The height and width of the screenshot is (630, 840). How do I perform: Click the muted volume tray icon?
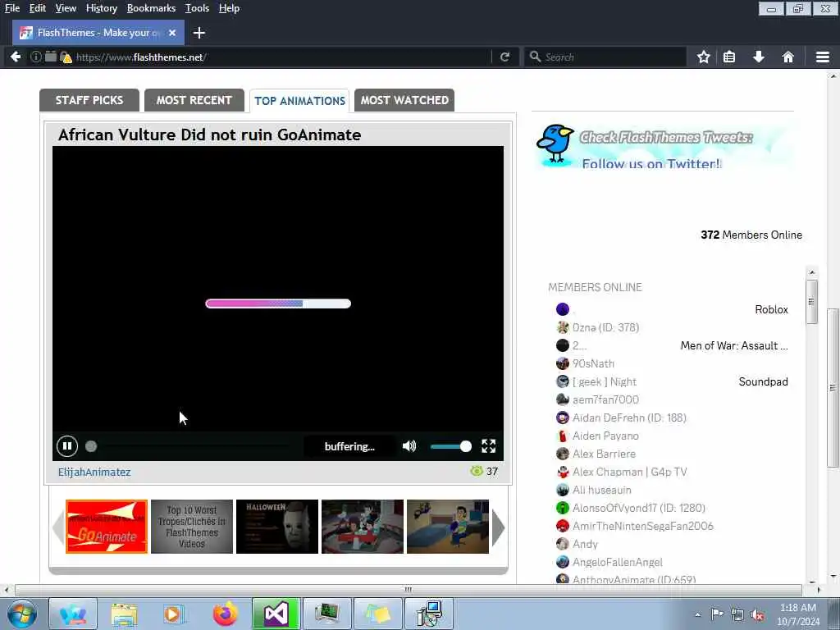[757, 614]
